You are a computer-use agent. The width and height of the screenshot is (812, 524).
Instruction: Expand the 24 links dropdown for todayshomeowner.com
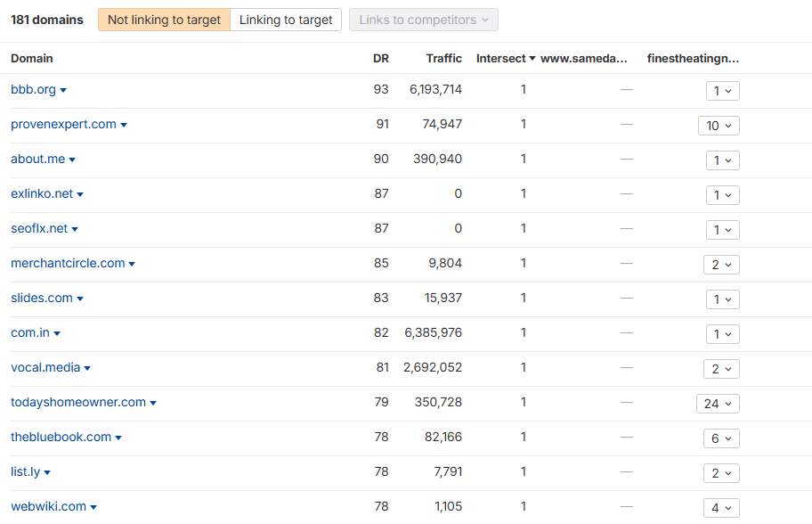718,404
